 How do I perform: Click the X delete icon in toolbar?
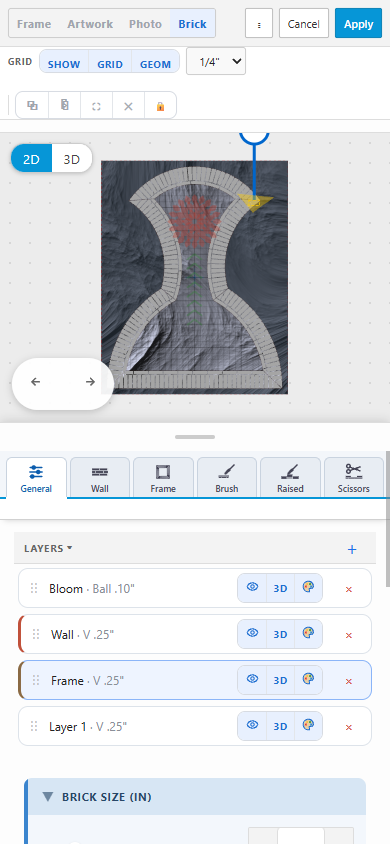128,106
